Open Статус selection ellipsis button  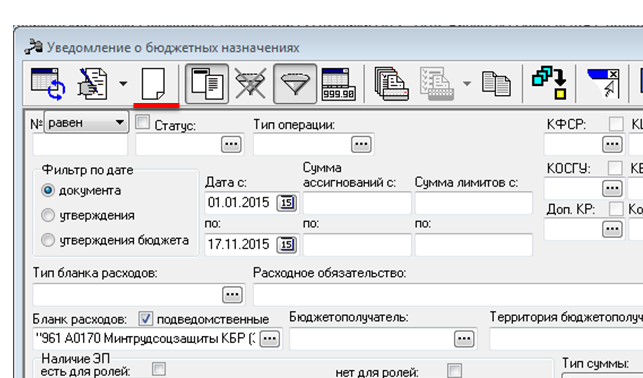[x=231, y=144]
